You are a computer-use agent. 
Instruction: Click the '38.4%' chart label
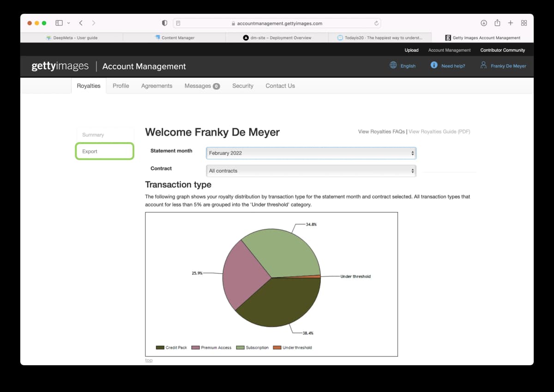point(308,333)
